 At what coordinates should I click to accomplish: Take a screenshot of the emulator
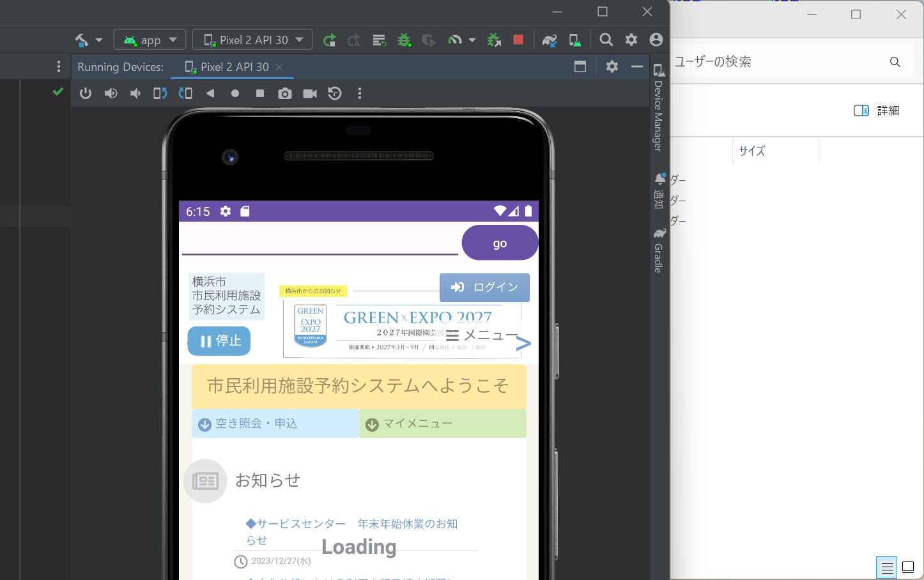pyautogui.click(x=285, y=93)
